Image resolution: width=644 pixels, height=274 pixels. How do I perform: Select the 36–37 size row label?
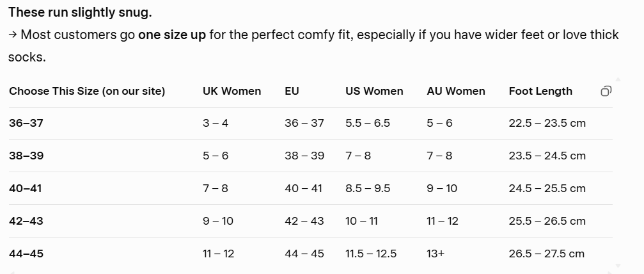[x=26, y=123]
